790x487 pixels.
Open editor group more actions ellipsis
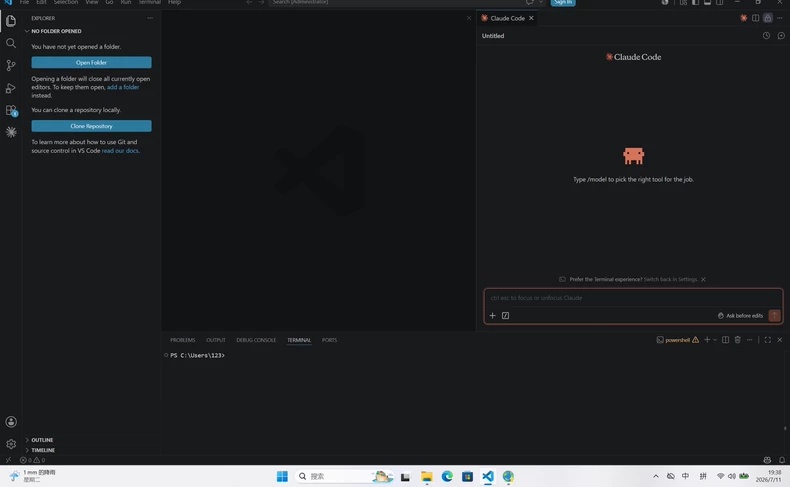(x=780, y=18)
